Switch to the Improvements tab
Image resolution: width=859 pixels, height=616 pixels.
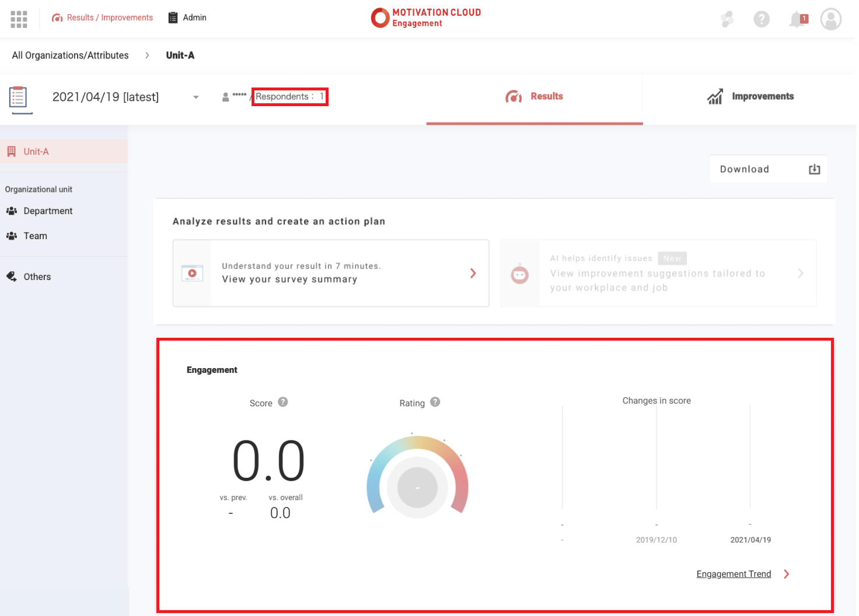tap(750, 97)
